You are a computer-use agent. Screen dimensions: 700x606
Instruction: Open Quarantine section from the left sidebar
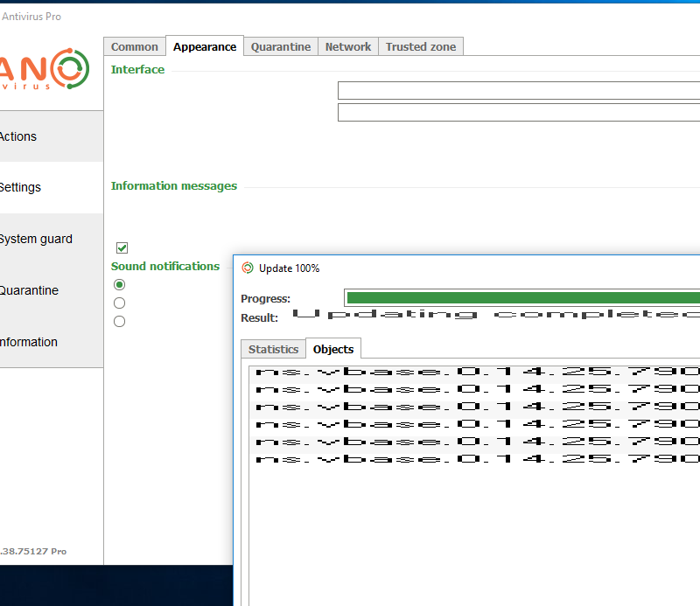pyautogui.click(x=29, y=290)
